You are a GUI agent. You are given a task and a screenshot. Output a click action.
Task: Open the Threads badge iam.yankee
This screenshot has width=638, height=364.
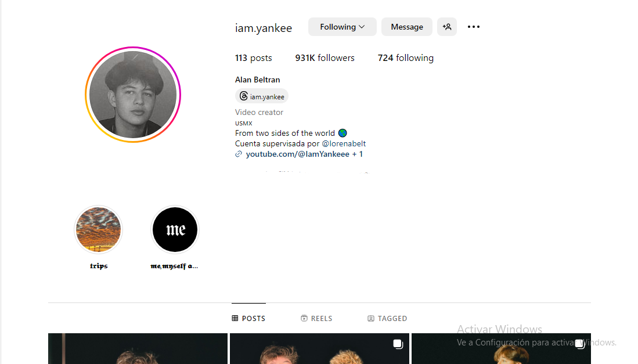pos(262,96)
